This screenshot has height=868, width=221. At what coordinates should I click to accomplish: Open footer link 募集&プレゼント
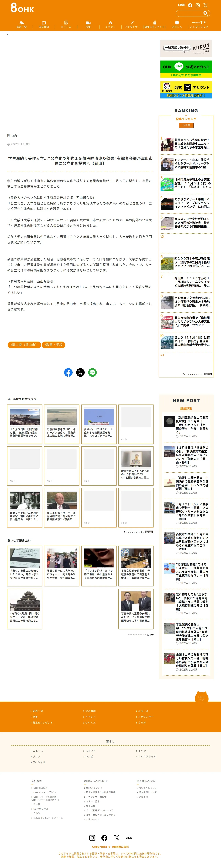pos(42,722)
